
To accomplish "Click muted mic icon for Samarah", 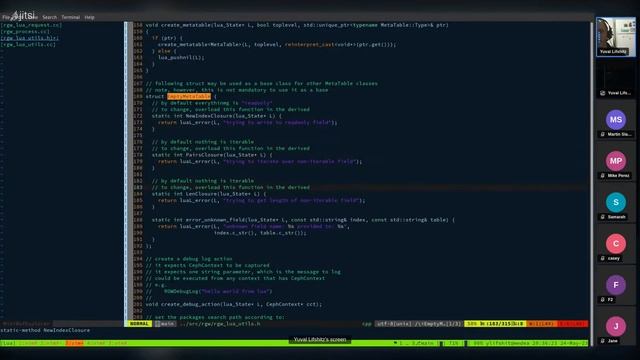I will [602, 217].
